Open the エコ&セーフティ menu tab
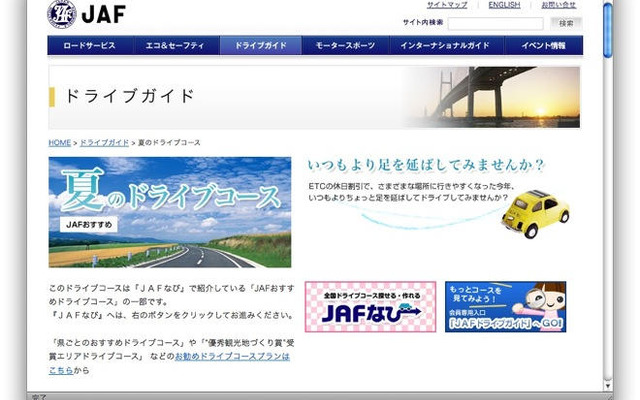Screen dimensions: 640x400 pos(176,45)
